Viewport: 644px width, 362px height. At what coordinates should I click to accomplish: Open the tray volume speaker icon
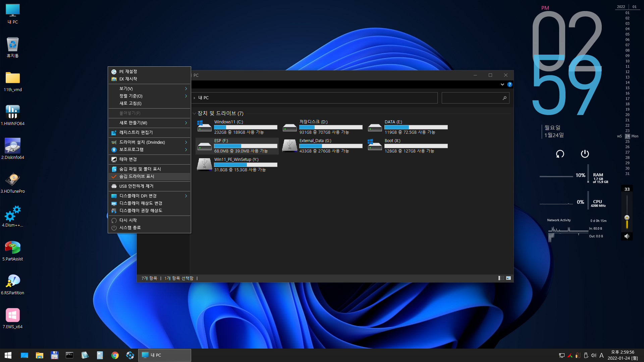[x=594, y=355]
